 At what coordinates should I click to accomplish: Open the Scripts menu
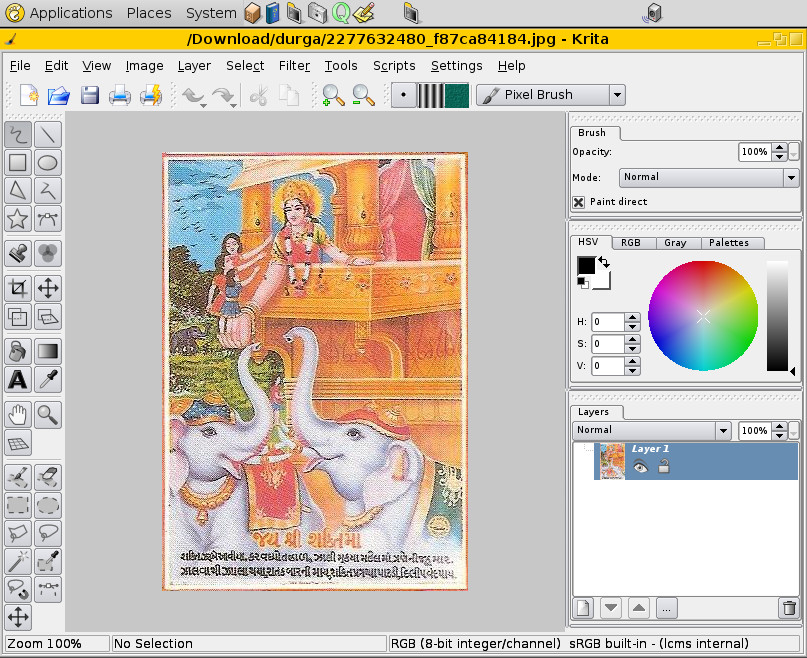(x=394, y=66)
